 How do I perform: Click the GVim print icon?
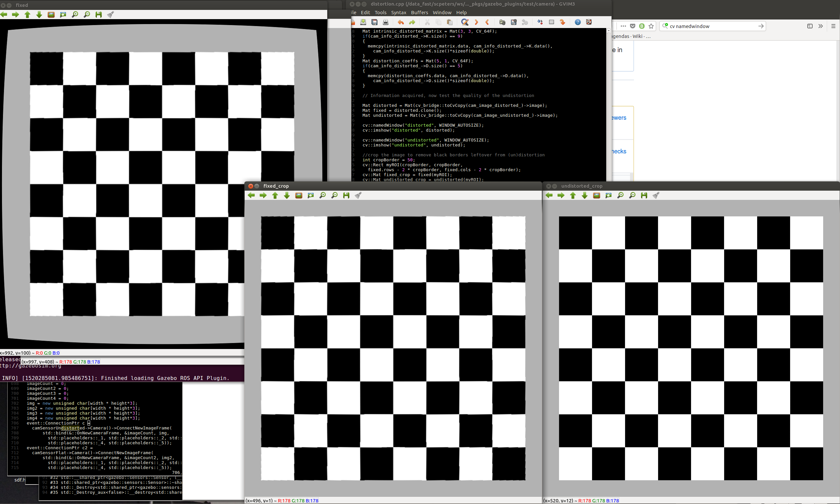click(x=386, y=22)
